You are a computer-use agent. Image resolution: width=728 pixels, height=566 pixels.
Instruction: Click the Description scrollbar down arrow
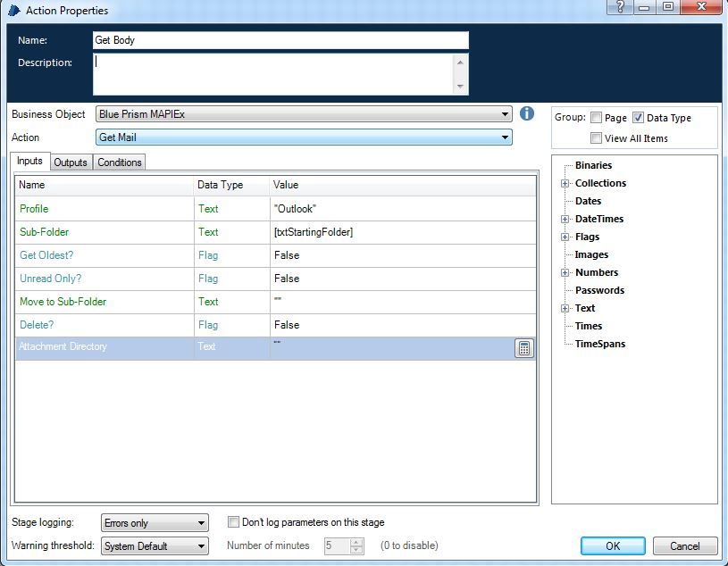point(460,87)
